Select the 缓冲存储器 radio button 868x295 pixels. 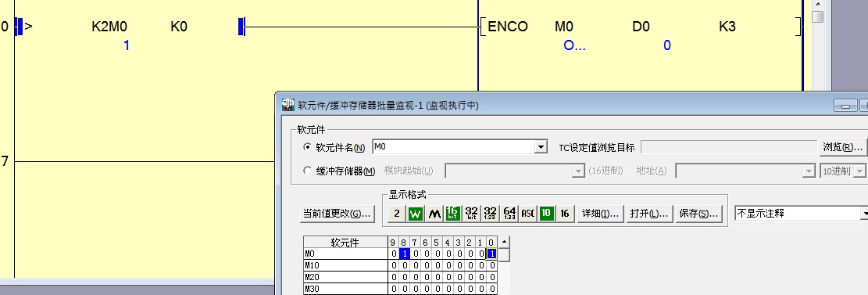point(307,171)
